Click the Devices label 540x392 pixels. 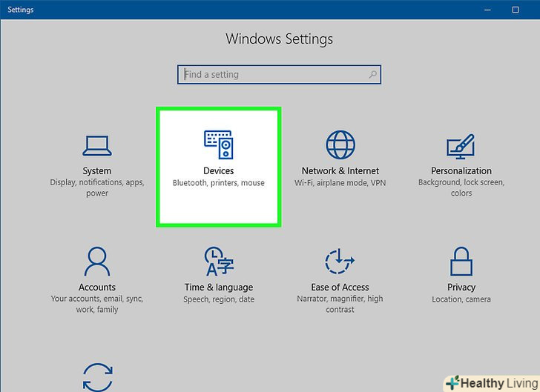click(x=218, y=170)
